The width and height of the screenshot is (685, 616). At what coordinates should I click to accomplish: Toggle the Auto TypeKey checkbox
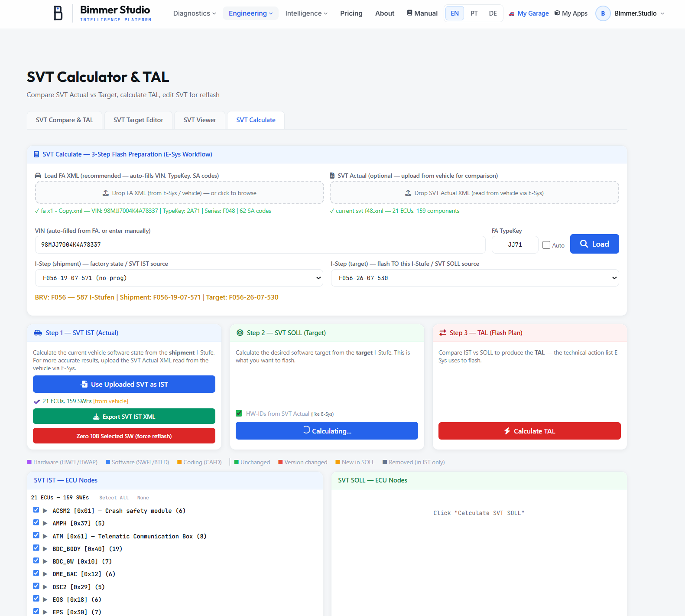pyautogui.click(x=546, y=245)
